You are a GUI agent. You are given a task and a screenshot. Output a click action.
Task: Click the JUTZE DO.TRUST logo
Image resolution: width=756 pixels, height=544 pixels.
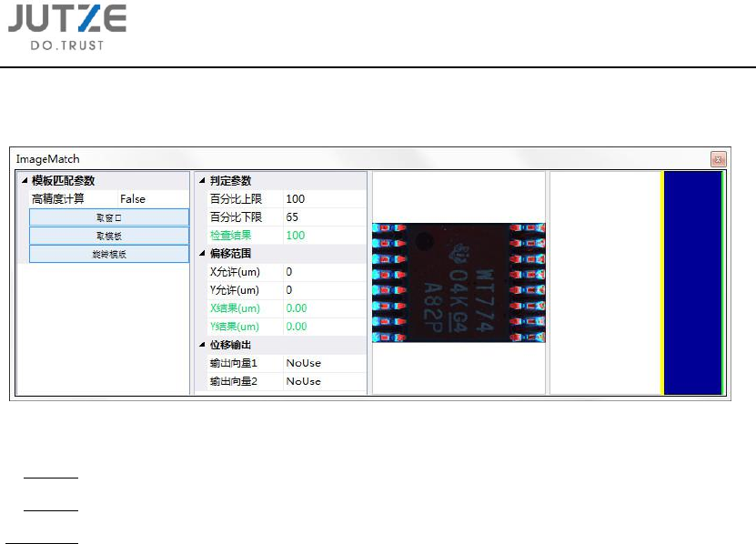point(67,27)
